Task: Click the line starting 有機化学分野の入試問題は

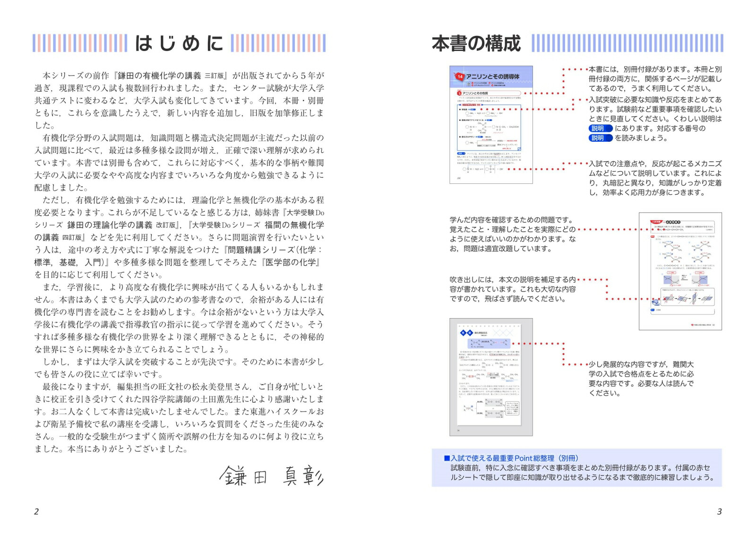Action: (x=183, y=138)
